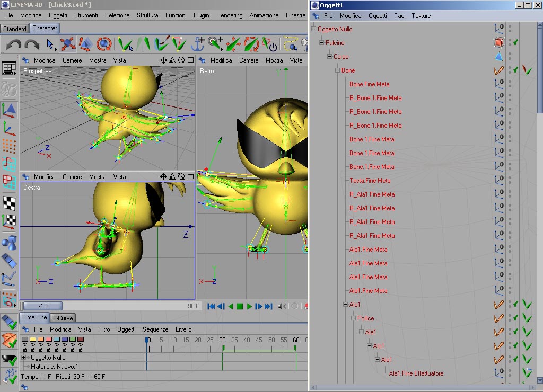Toggle the green check on Pulcino row
This screenshot has height=392, width=543.
[x=515, y=42]
